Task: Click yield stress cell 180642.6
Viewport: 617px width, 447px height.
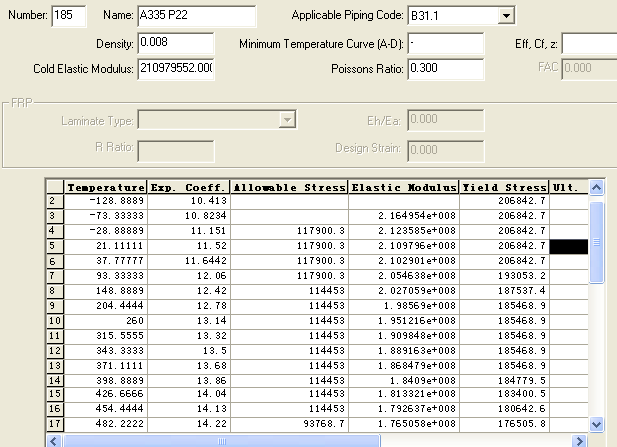Action: [504, 409]
